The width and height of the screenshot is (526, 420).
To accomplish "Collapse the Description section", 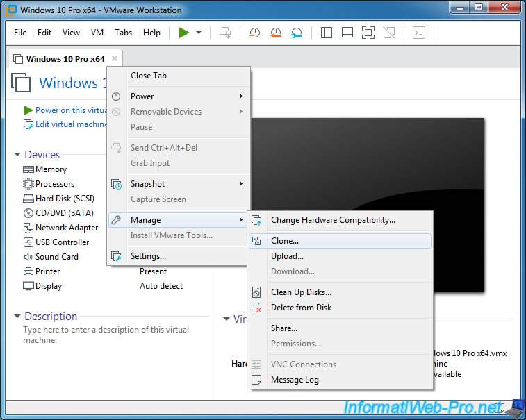I will pyautogui.click(x=17, y=316).
